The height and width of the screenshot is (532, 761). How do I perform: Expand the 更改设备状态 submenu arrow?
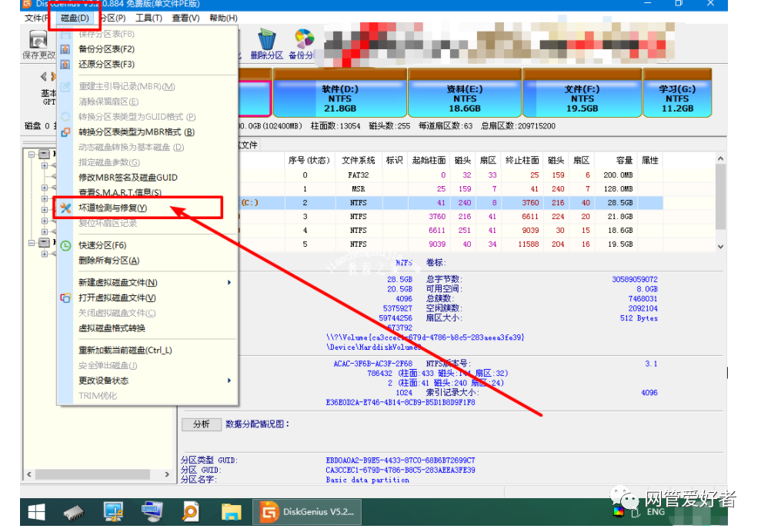[229, 381]
